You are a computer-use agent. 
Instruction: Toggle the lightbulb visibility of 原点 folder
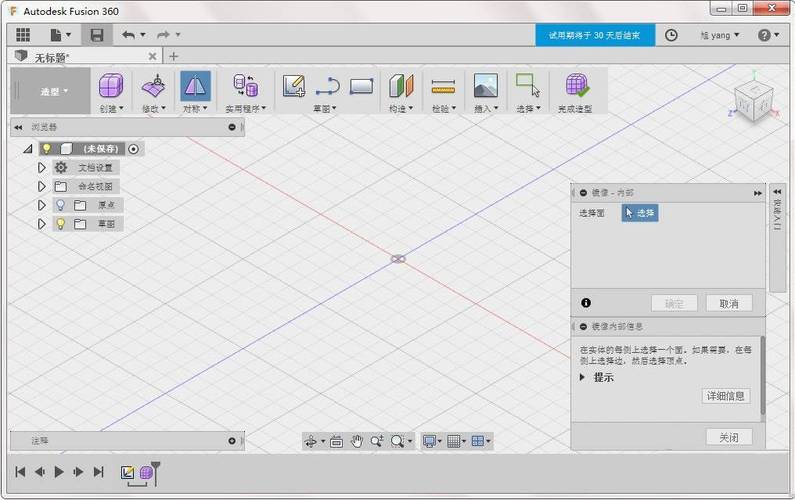60,205
